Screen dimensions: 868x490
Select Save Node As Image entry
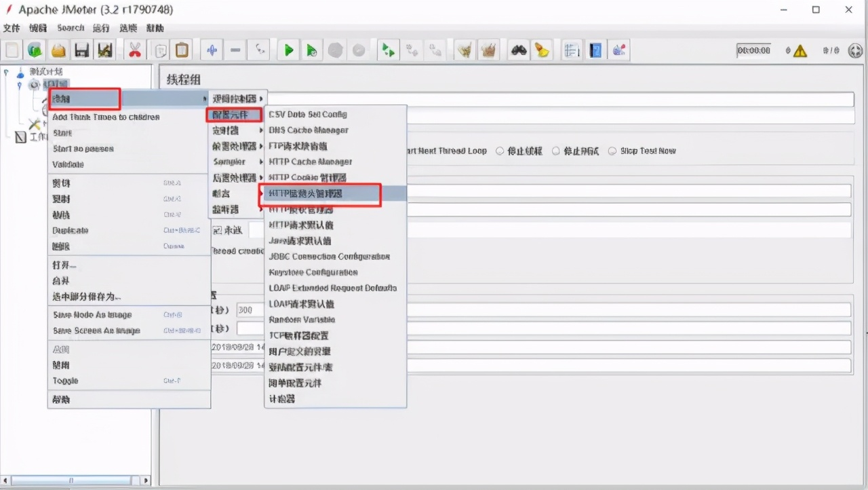tap(129, 314)
